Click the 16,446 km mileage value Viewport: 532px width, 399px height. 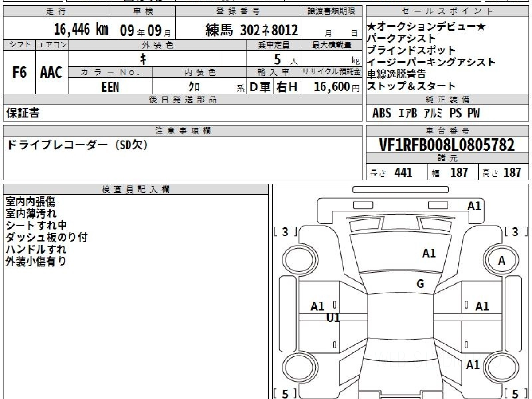click(81, 30)
